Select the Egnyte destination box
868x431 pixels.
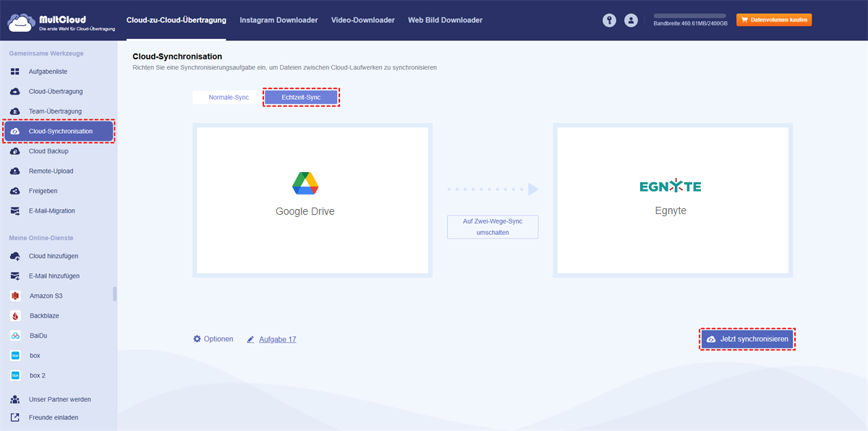(673, 200)
